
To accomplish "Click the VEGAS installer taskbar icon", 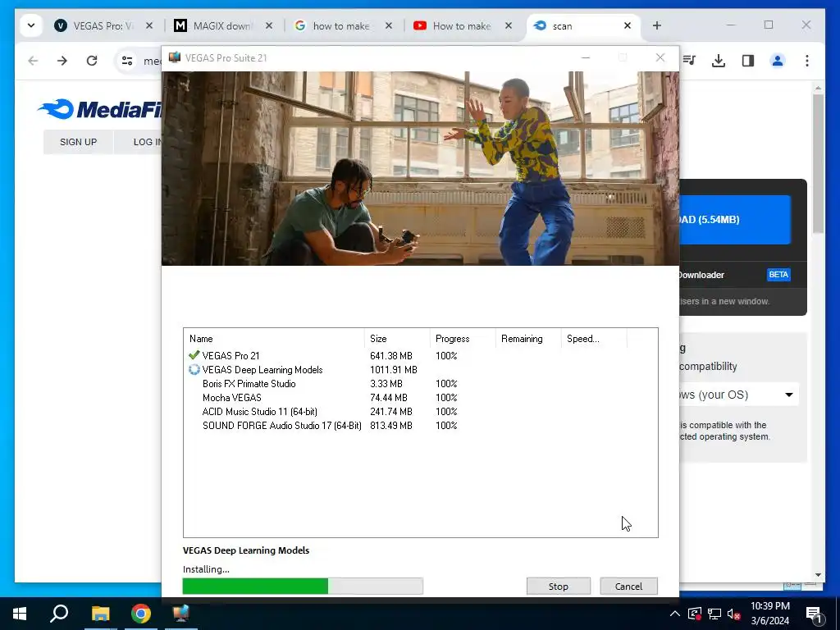I will click(x=181, y=614).
